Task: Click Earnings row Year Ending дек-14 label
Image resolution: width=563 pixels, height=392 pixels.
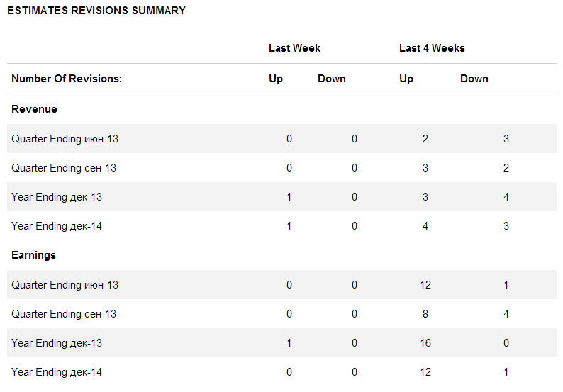Action: 57,372
